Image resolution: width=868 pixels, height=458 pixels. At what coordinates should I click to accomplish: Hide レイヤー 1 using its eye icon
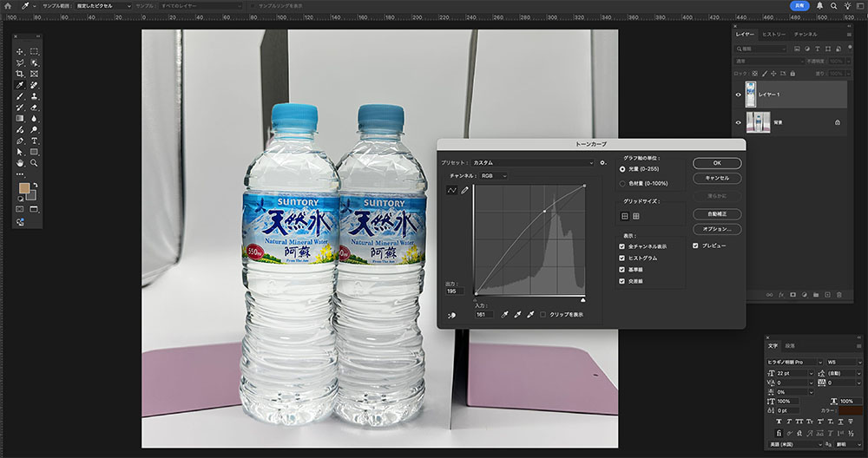[x=738, y=95]
